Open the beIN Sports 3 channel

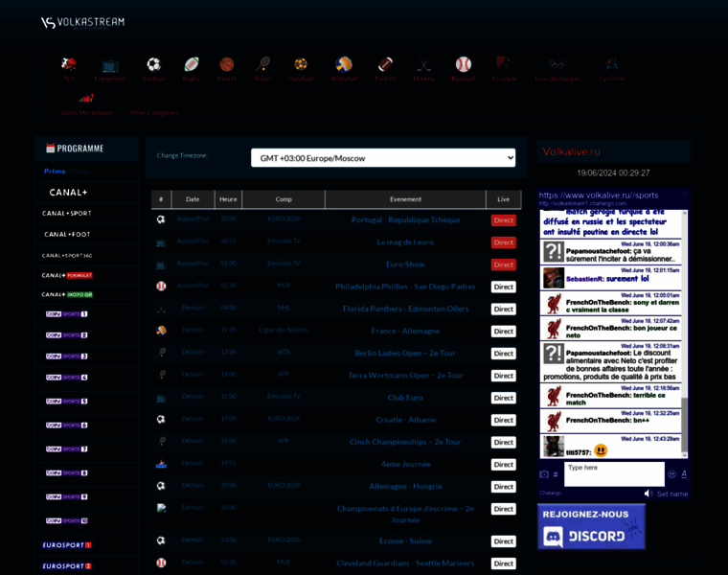(x=66, y=356)
